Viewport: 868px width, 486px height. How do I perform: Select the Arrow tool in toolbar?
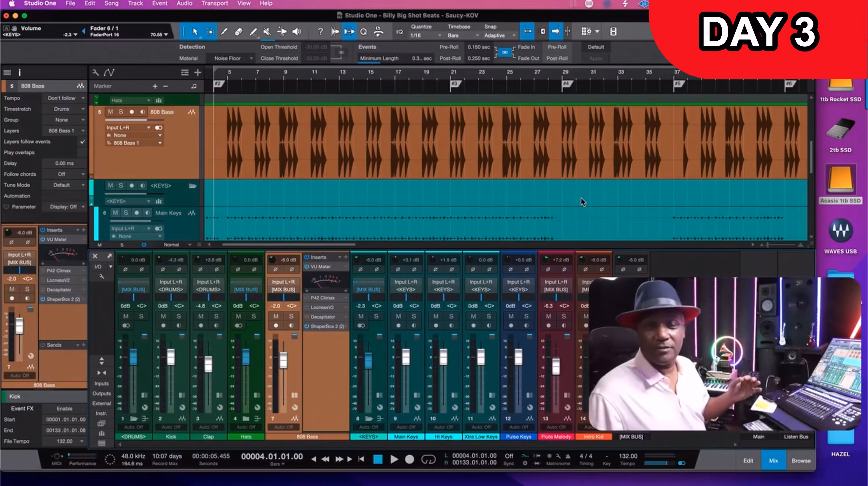(195, 32)
